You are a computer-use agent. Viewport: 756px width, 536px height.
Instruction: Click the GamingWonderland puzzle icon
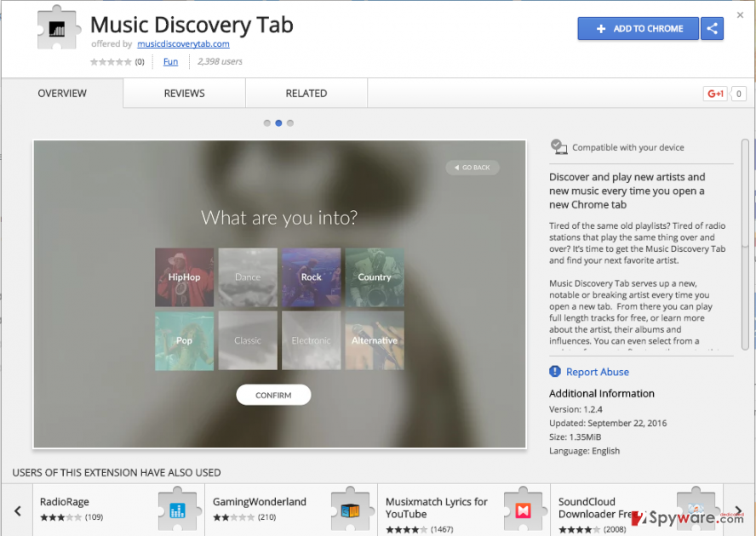351,510
